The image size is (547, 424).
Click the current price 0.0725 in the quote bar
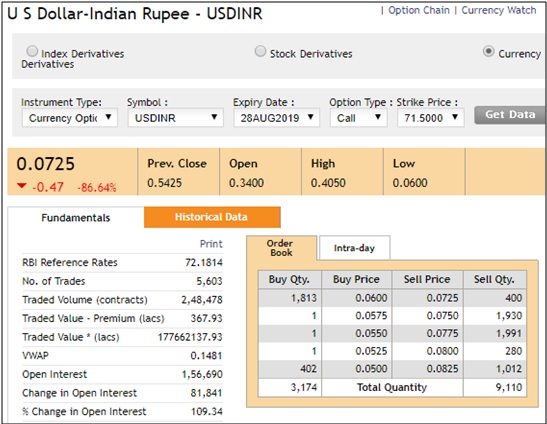(46, 164)
